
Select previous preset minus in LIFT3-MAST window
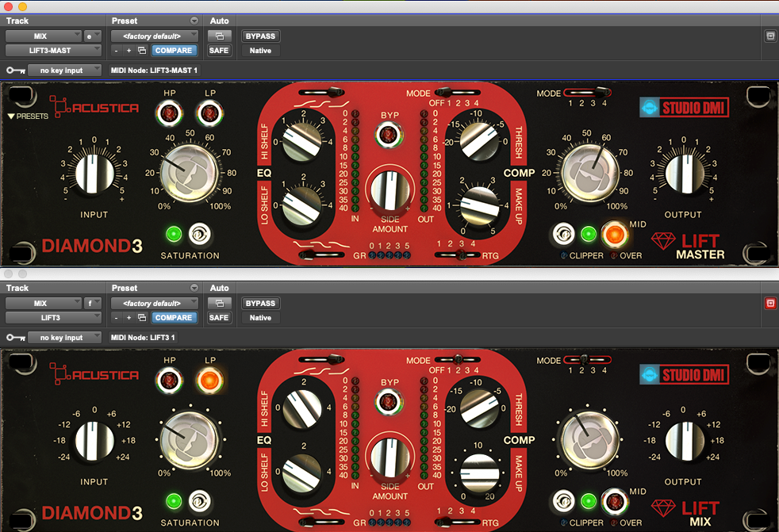(x=117, y=51)
